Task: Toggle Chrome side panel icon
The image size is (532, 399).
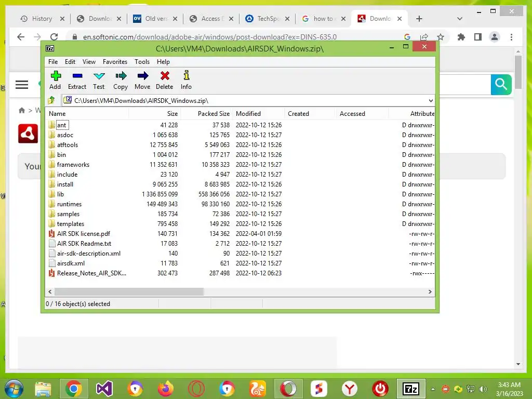Action: click(478, 37)
